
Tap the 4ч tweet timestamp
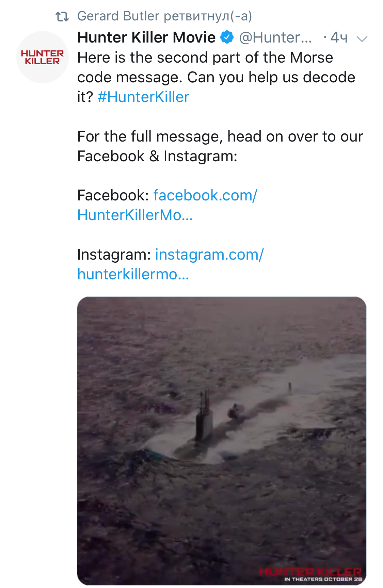click(339, 37)
